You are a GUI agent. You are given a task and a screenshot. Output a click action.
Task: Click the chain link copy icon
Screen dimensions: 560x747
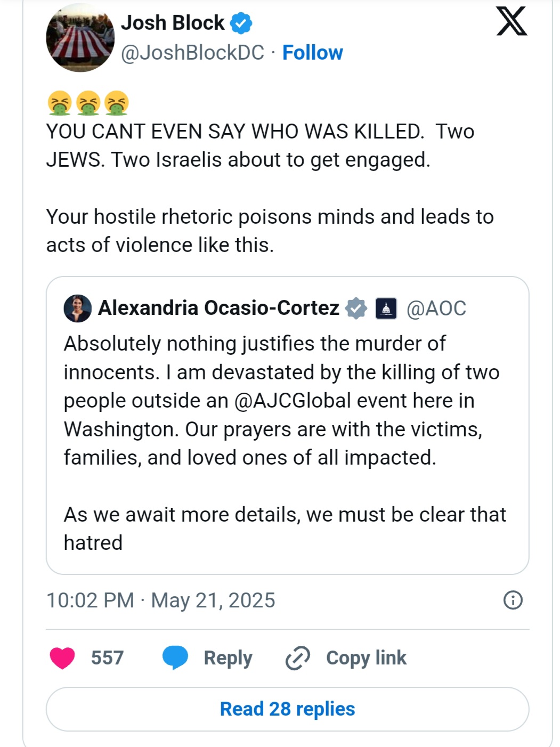tap(298, 657)
